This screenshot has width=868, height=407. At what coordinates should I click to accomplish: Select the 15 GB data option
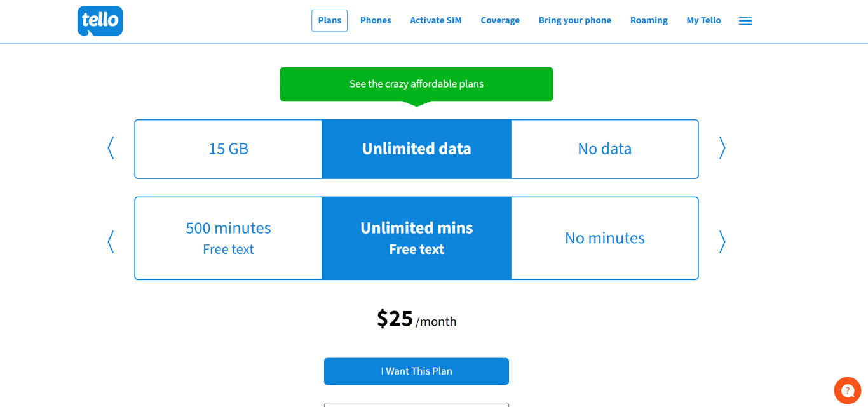[229, 149]
